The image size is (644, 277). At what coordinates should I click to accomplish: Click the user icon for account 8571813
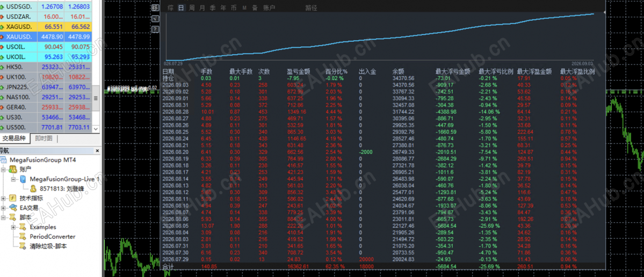[33, 188]
